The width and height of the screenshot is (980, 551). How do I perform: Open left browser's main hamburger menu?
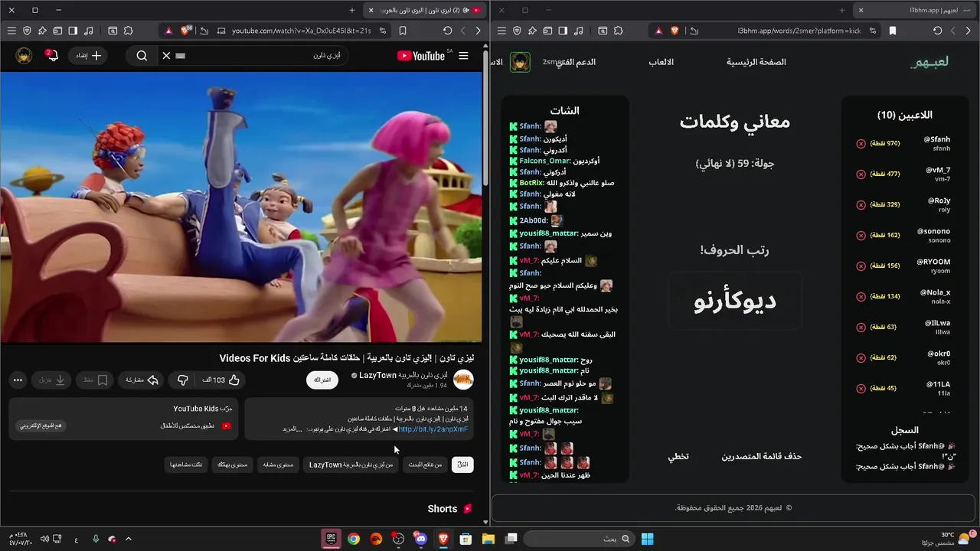coord(11,31)
